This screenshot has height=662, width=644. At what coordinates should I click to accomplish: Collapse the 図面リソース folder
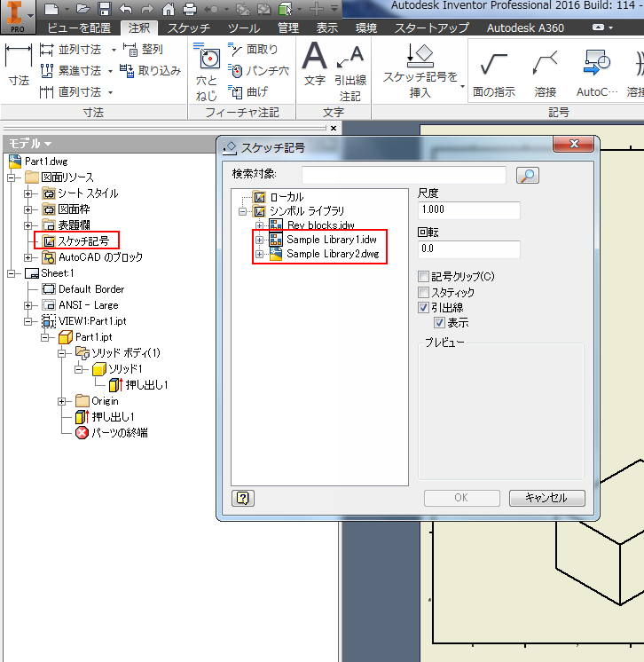[12, 177]
